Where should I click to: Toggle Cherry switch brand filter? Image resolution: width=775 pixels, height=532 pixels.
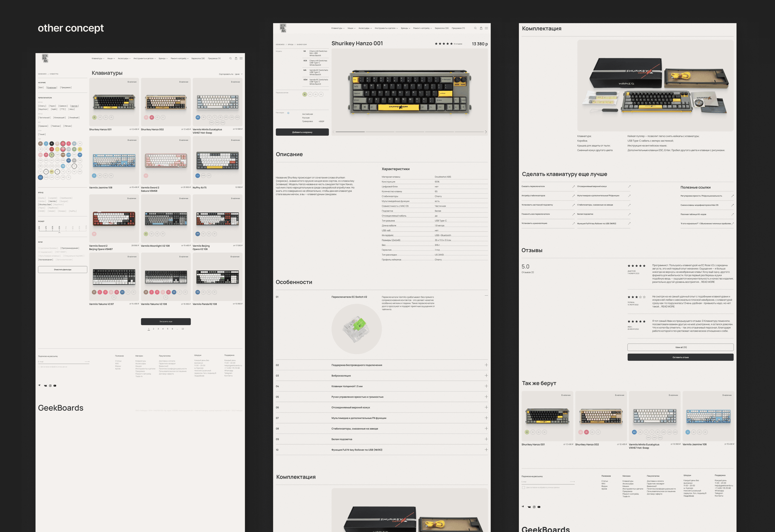pos(42,106)
